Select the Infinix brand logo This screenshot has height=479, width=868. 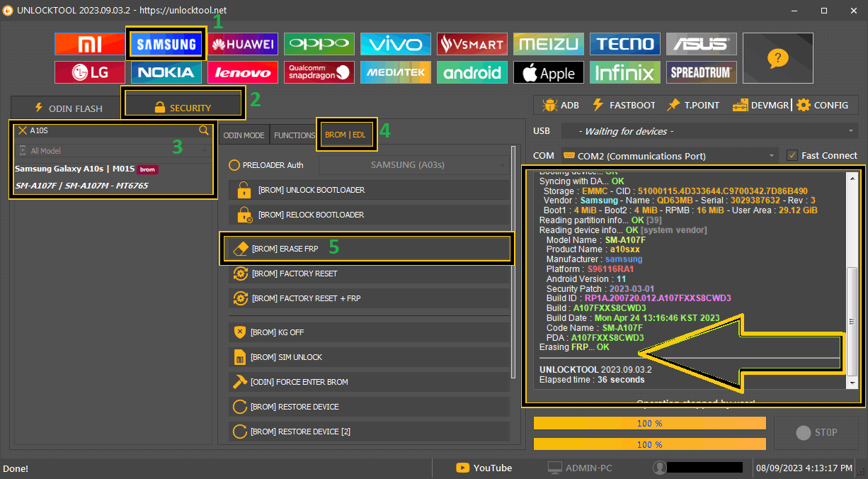pos(624,72)
